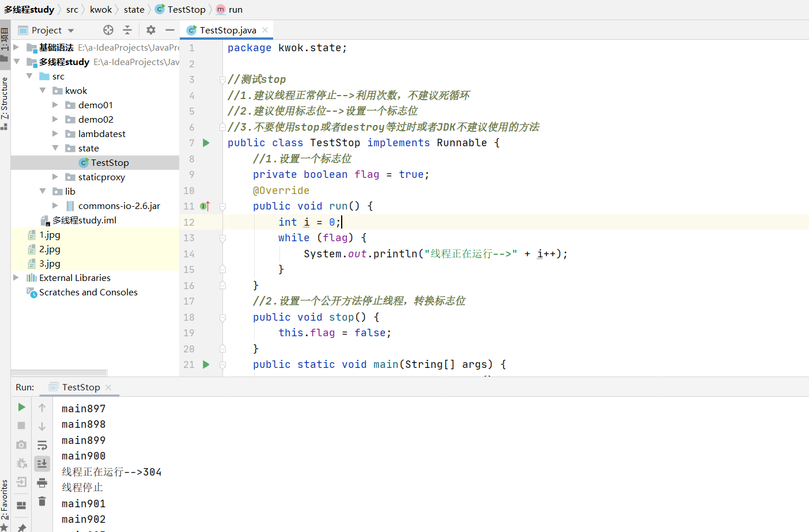809x532 pixels.
Task: Toggle soft-wrap in console output
Action: coord(42,445)
